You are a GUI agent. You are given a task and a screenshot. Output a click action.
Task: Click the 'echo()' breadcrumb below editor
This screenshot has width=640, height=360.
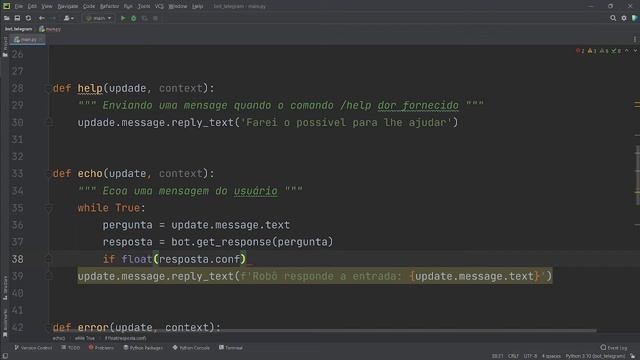59,338
